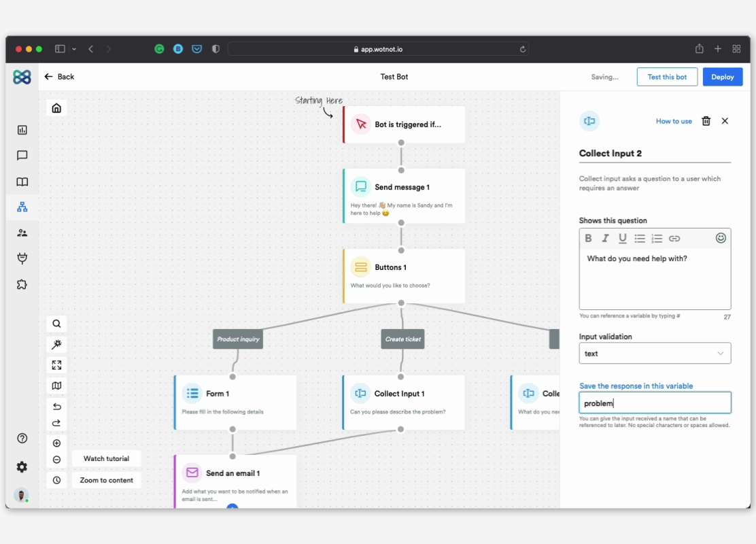756x544 pixels.
Task: Click the 'Watch tutorial' button
Action: click(x=106, y=458)
